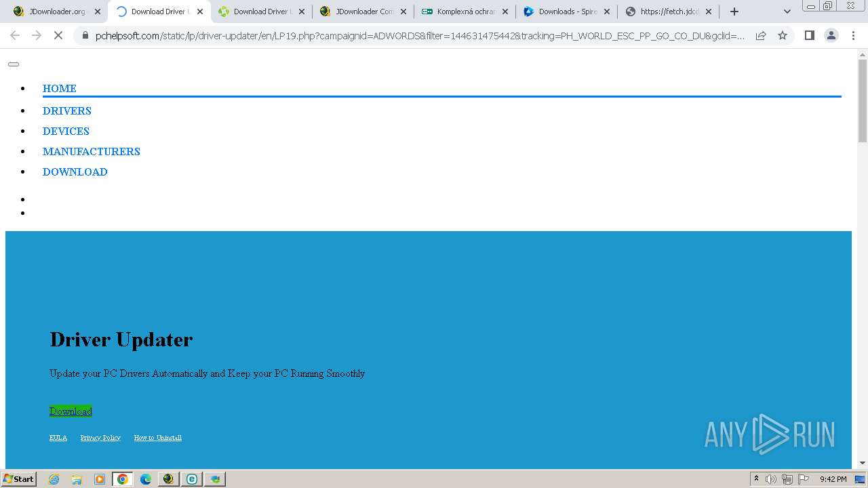This screenshot has height=488, width=868.
Task: Open Chrome profile avatar menu
Action: coord(831,35)
